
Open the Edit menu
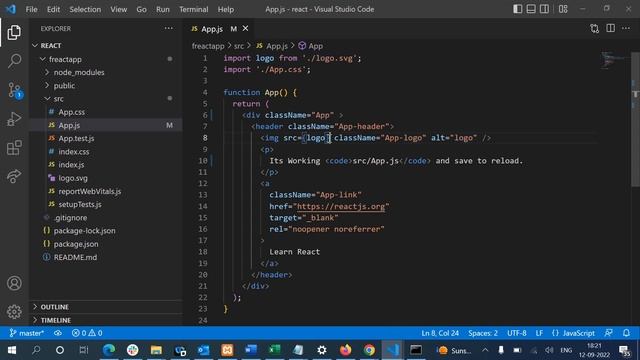53,9
